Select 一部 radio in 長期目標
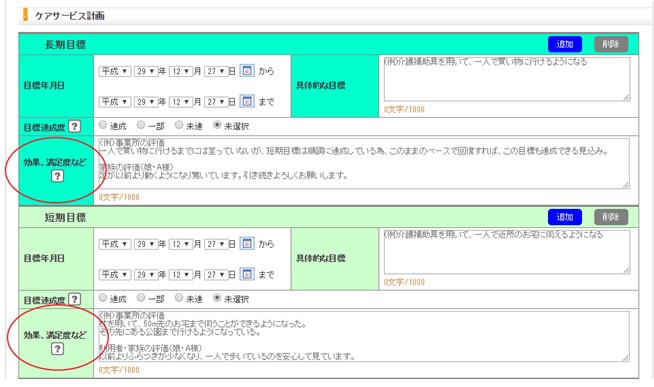The image size is (654, 387). pos(141,125)
